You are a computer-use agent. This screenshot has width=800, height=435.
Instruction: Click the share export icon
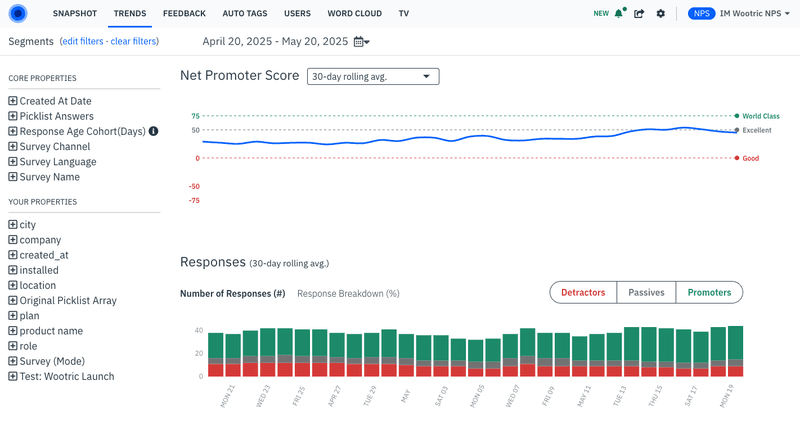click(639, 14)
